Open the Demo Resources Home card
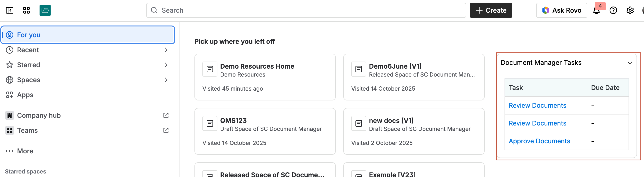Viewport: 644px width, 177px height. [265, 77]
